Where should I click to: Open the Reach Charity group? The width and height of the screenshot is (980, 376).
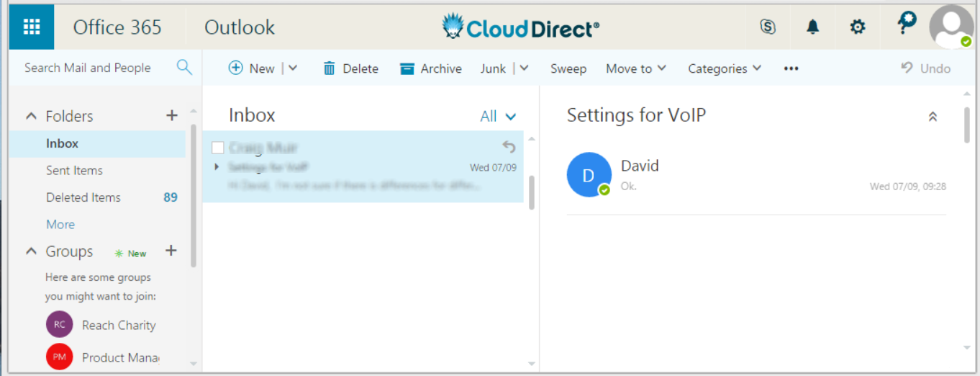pyautogui.click(x=119, y=325)
